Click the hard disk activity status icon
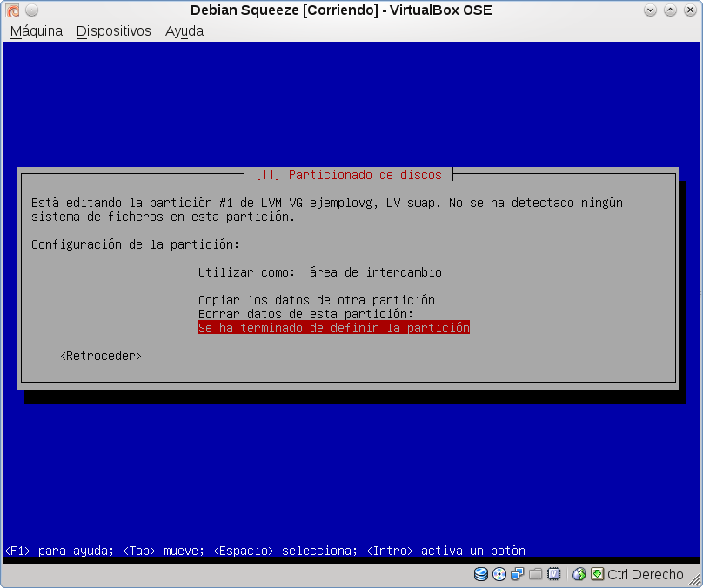The image size is (703, 588). click(x=481, y=574)
